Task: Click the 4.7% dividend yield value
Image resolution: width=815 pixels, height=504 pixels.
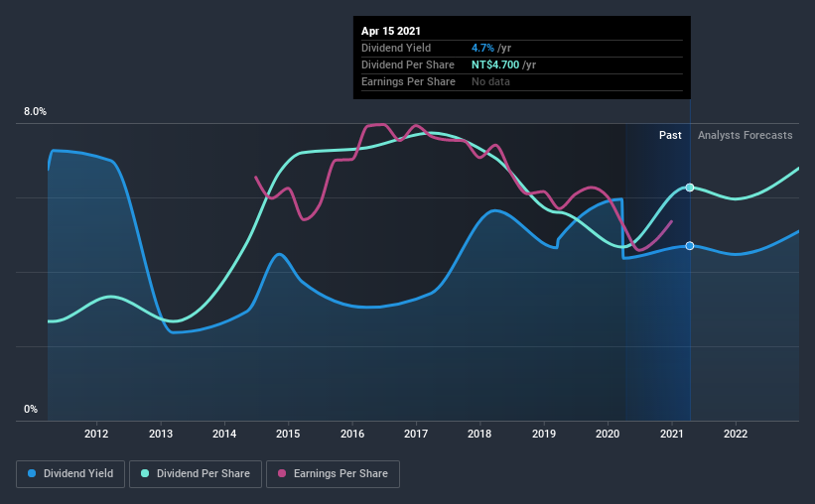Action: pyautogui.click(x=482, y=48)
